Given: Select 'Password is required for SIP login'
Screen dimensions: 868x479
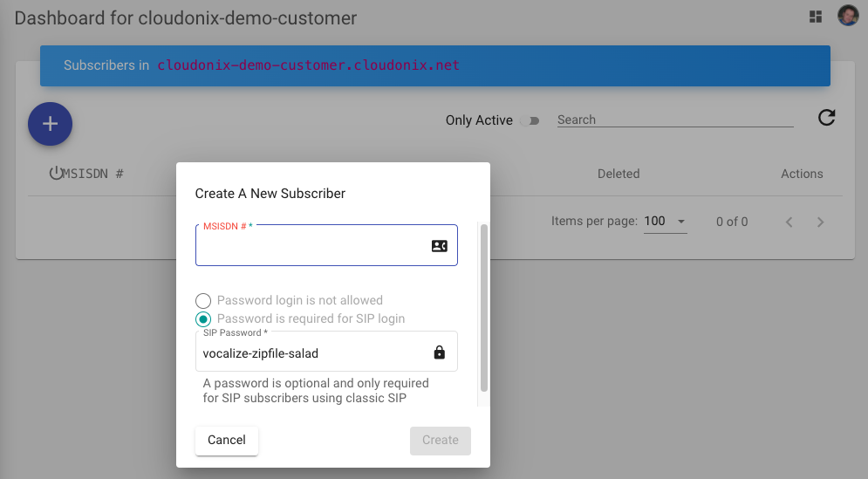Looking at the screenshot, I should (203, 318).
